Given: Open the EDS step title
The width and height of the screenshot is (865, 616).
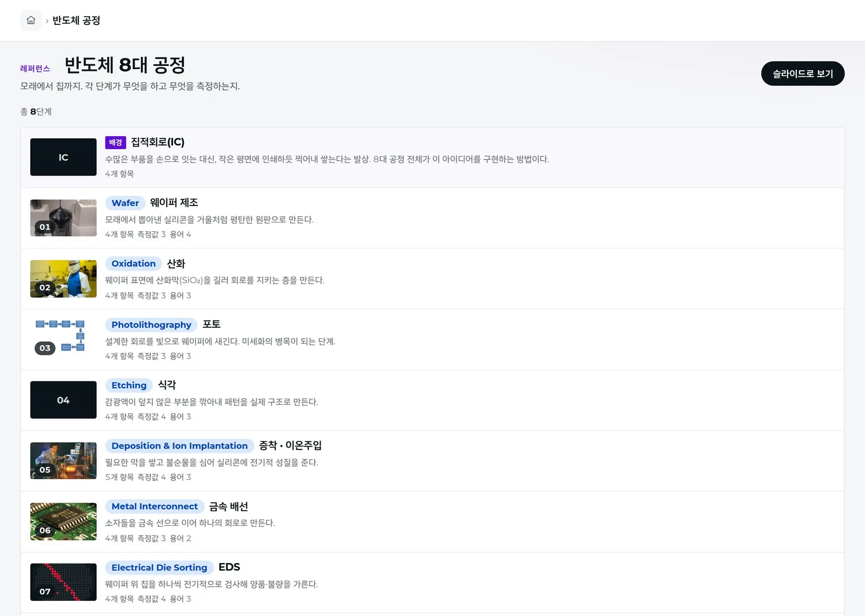Looking at the screenshot, I should pyautogui.click(x=229, y=567).
